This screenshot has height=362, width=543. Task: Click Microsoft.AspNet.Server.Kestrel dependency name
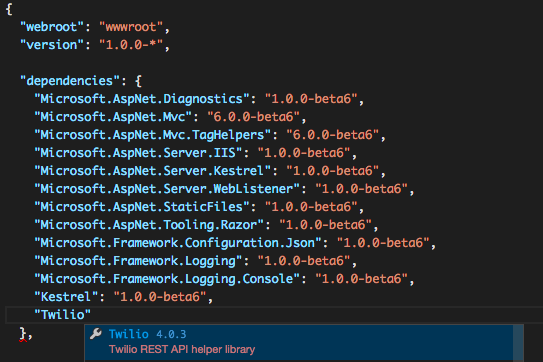point(152,171)
